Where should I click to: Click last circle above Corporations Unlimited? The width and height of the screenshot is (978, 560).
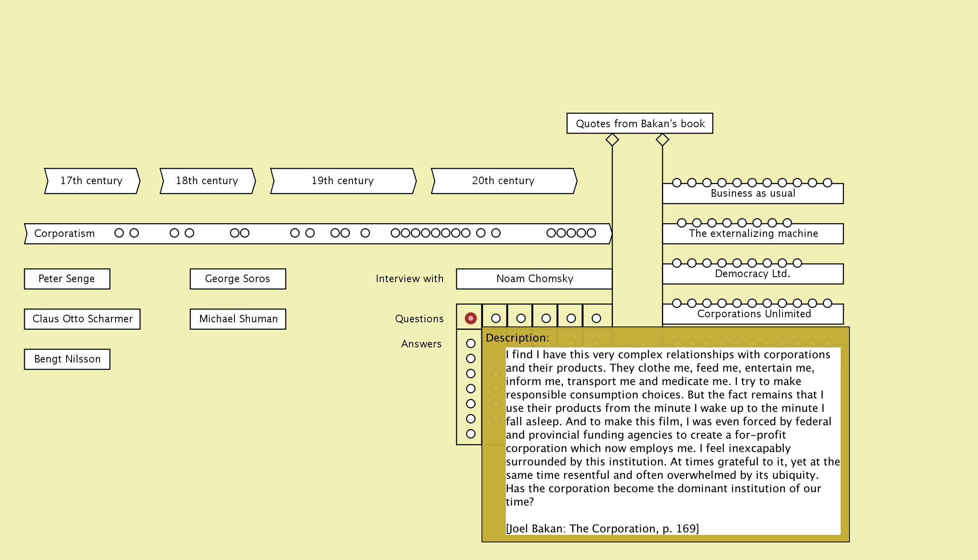click(x=827, y=303)
